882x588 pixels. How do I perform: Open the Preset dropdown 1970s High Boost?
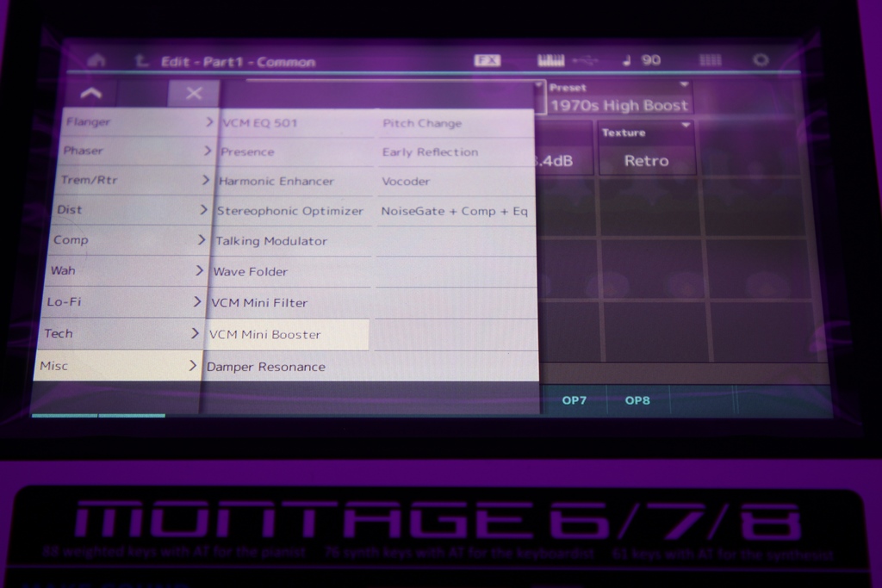pyautogui.click(x=618, y=98)
